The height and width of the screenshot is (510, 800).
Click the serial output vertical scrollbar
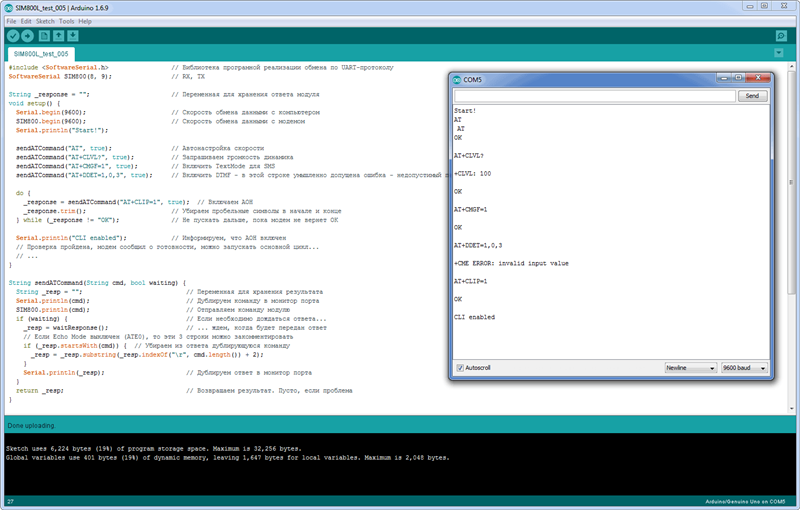[x=765, y=230]
